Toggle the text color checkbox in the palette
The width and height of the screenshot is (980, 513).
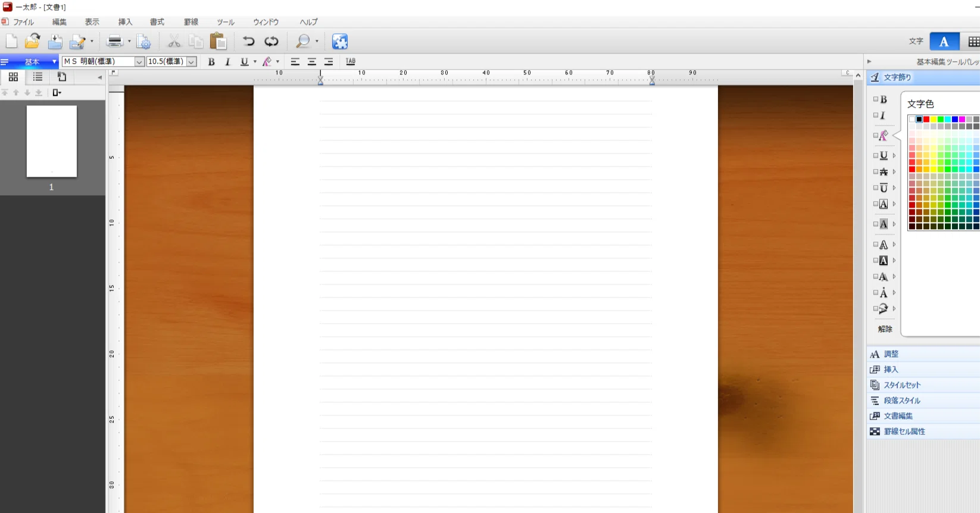pos(876,135)
